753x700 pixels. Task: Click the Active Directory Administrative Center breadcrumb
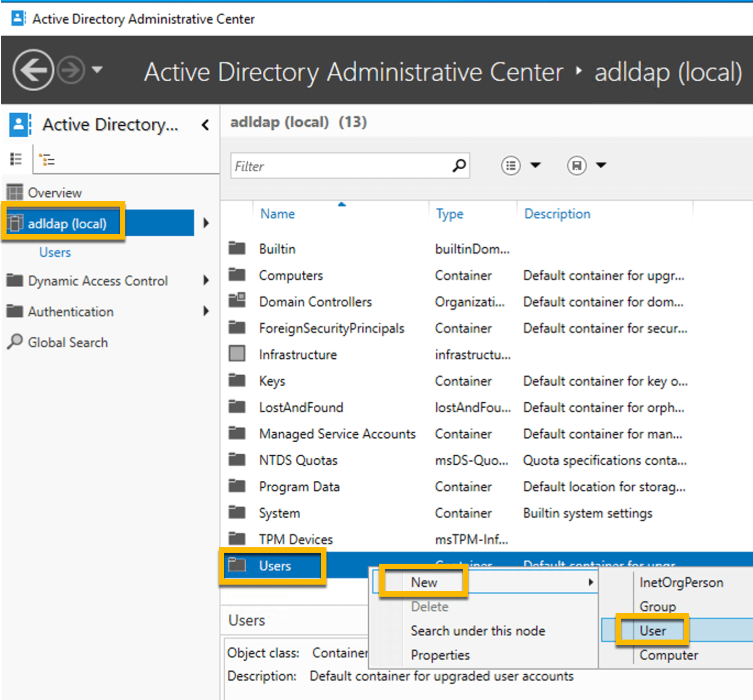tap(354, 73)
